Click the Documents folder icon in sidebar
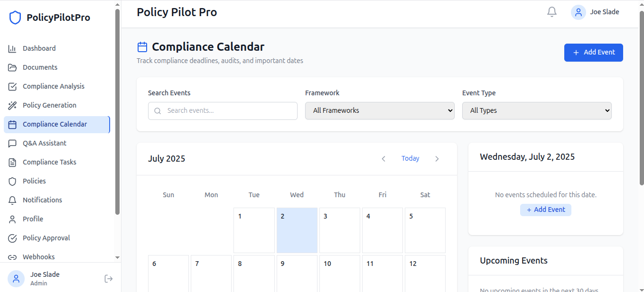 (12, 67)
